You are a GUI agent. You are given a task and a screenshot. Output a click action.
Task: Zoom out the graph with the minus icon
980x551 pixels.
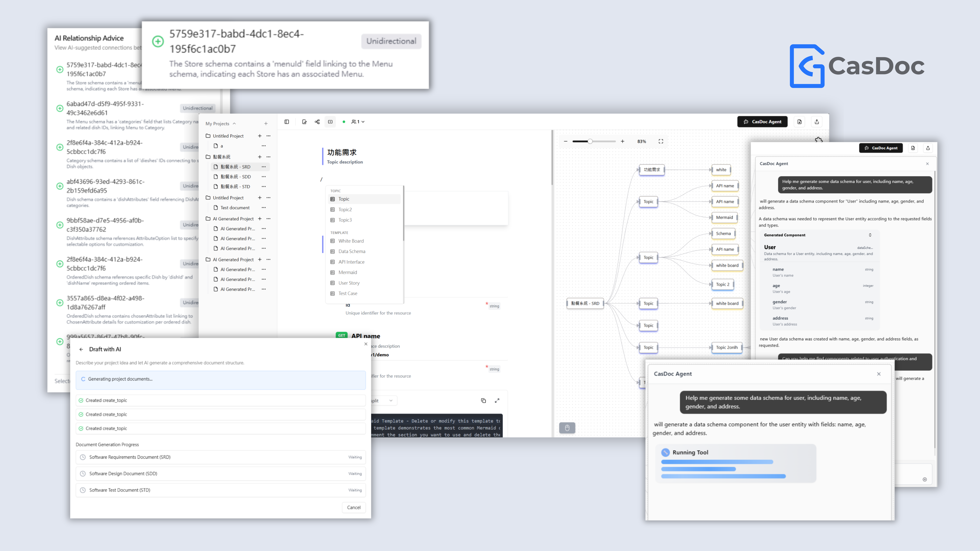[566, 141]
